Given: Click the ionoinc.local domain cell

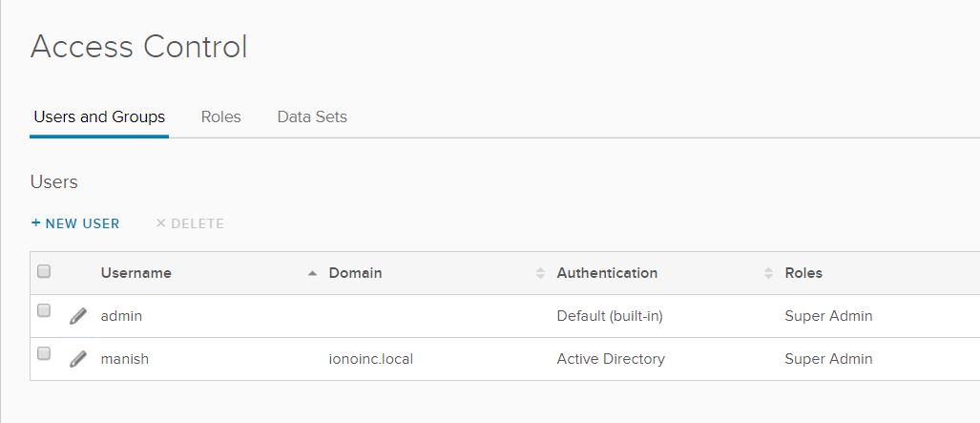Looking at the screenshot, I should click(x=371, y=360).
